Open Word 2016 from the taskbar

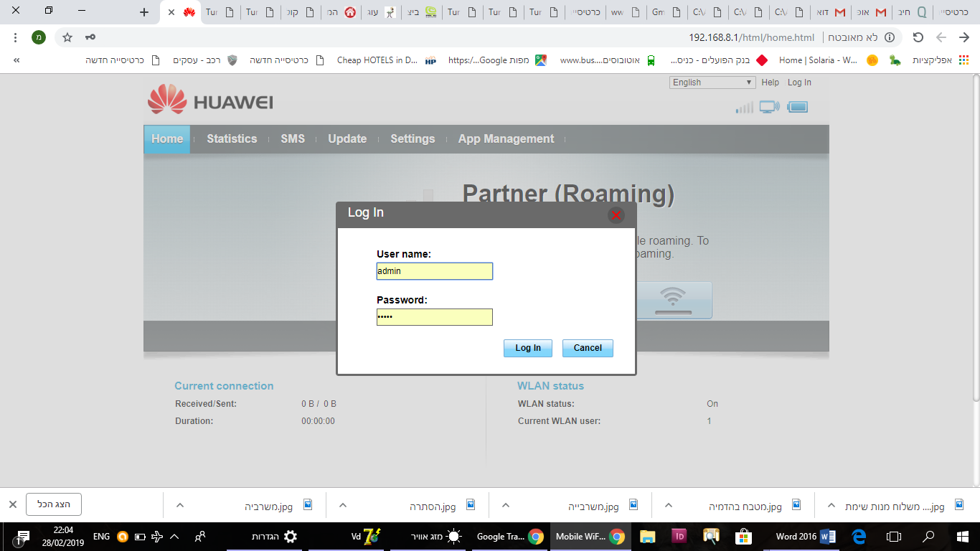[806, 536]
